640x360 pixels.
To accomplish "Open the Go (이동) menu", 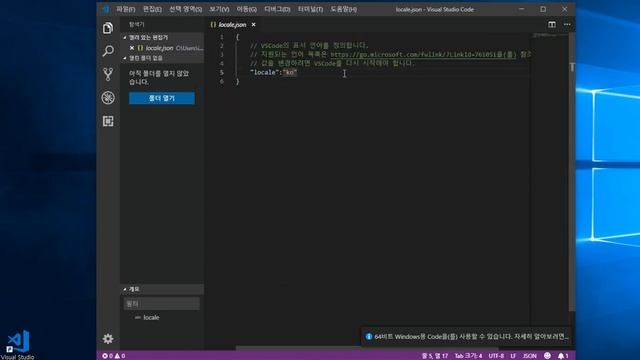I will 247,9.
